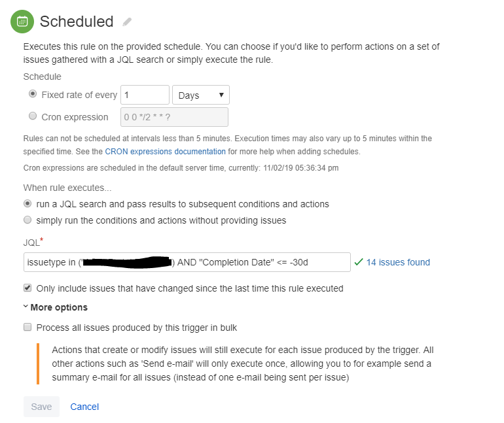This screenshot has height=423, width=504.
Task: Open the Days unit dropdown
Action: point(201,95)
